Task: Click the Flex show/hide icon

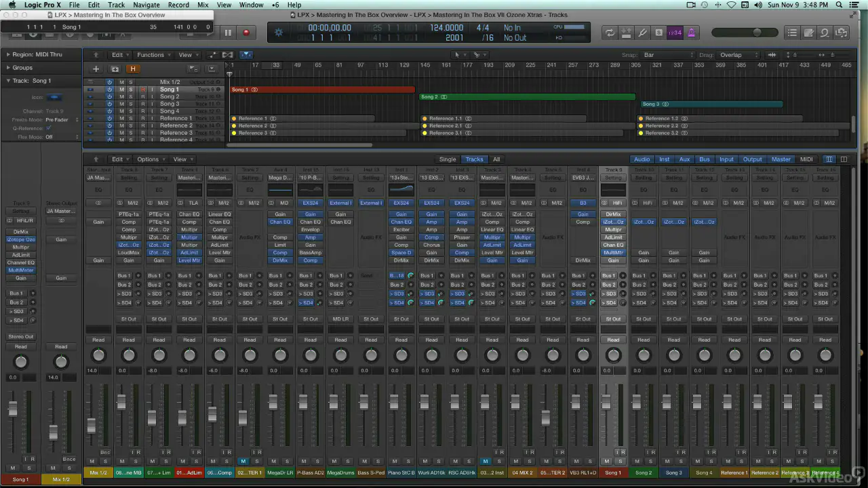Action: pos(228,55)
